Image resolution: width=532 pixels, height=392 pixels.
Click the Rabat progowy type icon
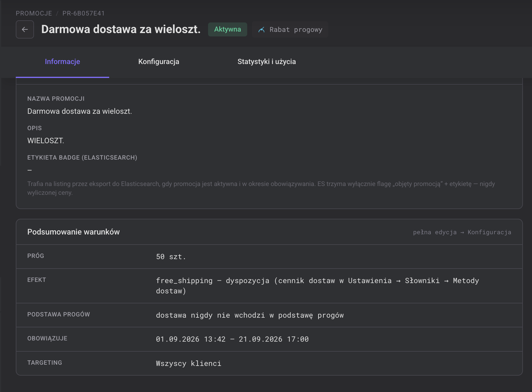(261, 30)
